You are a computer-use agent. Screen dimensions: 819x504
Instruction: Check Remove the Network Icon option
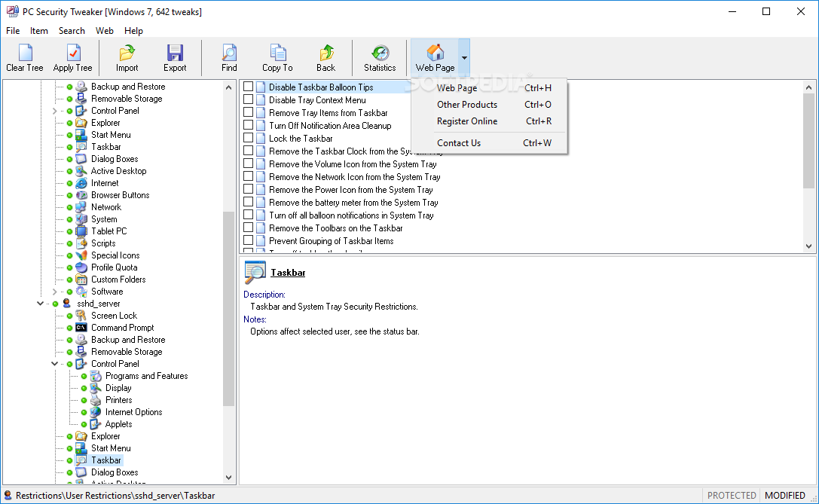click(x=248, y=176)
